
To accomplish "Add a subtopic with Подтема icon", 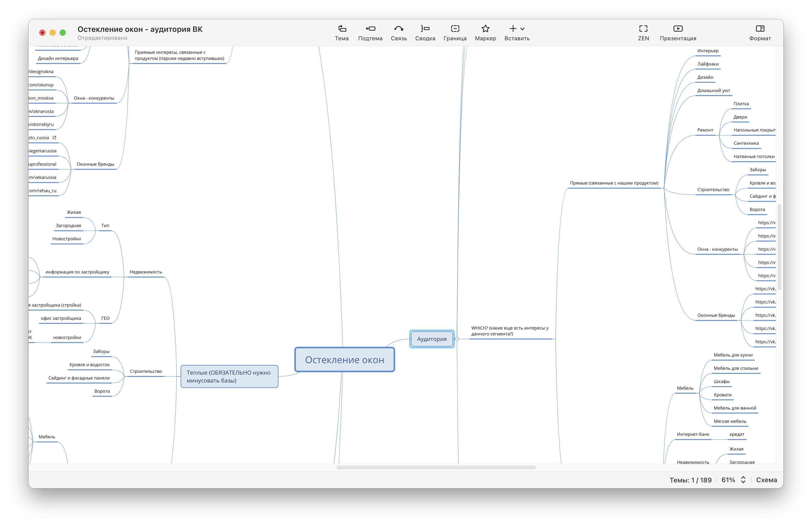I will click(x=370, y=29).
